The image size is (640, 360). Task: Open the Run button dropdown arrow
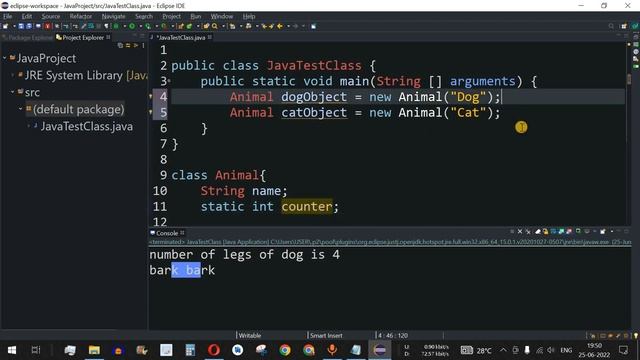[x=140, y=26]
